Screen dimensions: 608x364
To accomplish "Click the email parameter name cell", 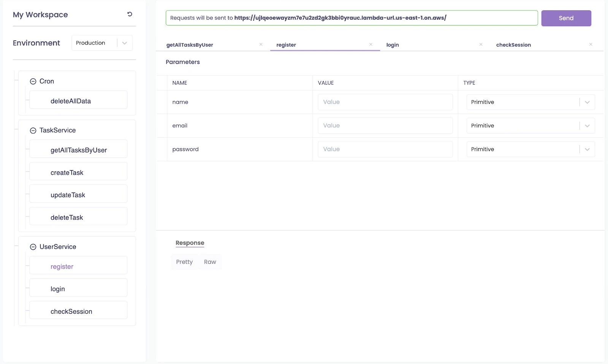I will tap(240, 125).
